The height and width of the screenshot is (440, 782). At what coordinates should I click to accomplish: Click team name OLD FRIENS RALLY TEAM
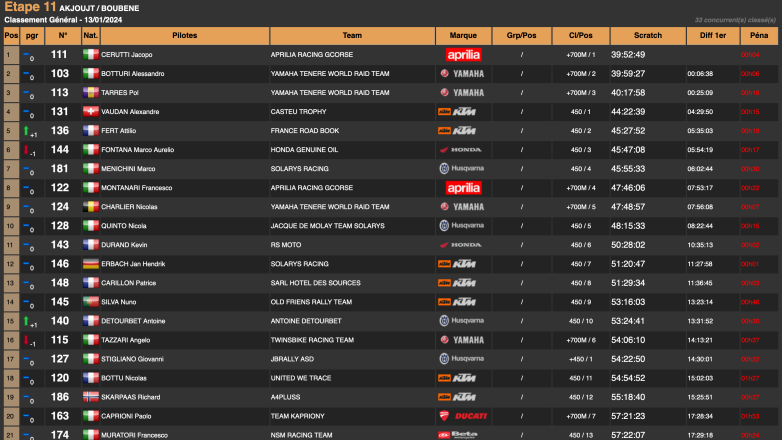pos(311,302)
